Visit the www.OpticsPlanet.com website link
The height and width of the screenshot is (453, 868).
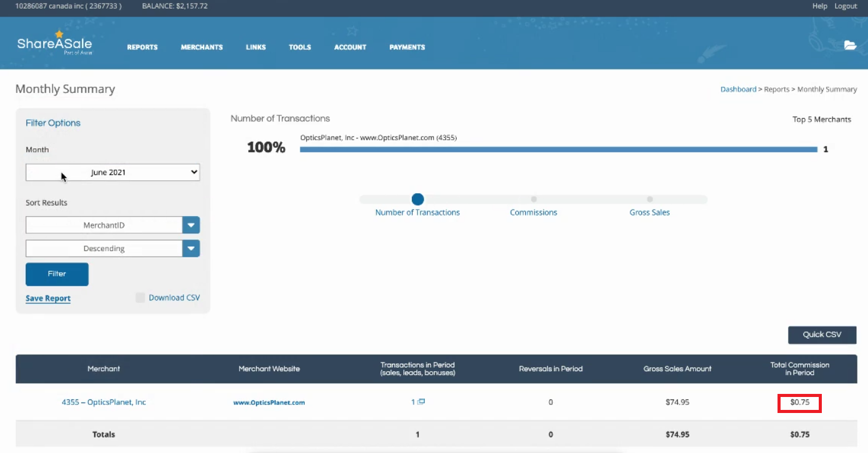pos(269,403)
